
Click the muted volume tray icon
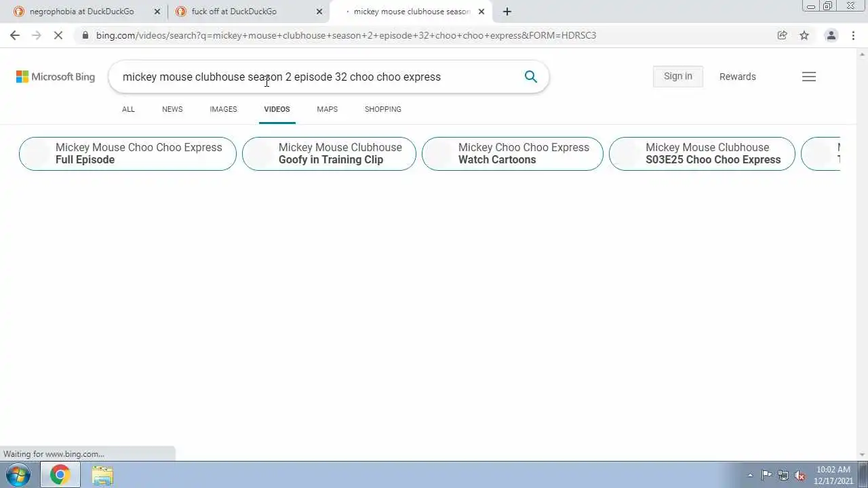coord(800,475)
